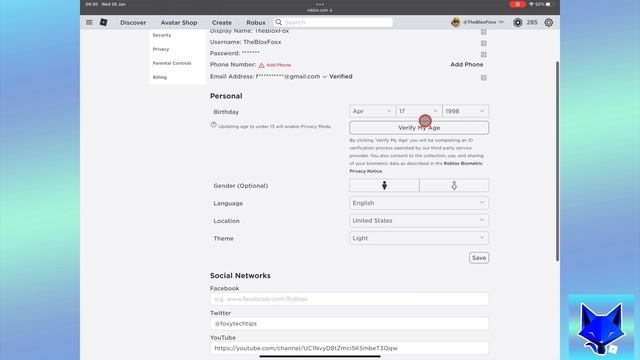The width and height of the screenshot is (640, 360).
Task: Click the blue fox logo thumbnail
Action: pyautogui.click(x=601, y=327)
